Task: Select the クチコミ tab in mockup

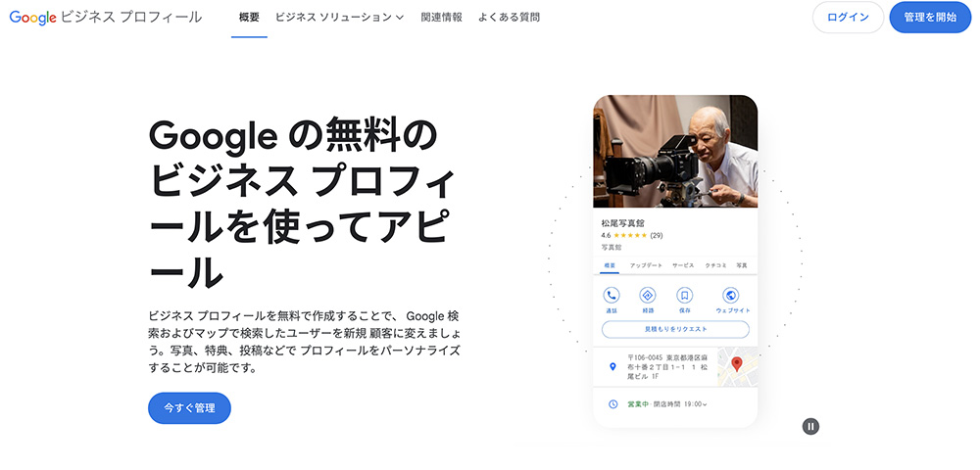Action: coord(715,265)
